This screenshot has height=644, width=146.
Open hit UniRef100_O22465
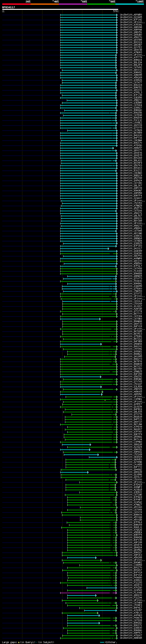coord(131,17)
